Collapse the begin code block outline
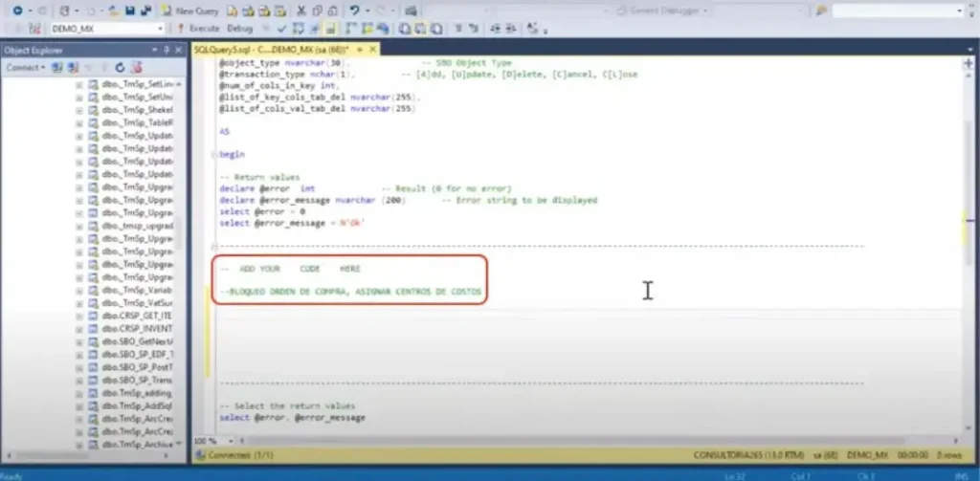The image size is (980, 481). pyautogui.click(x=214, y=154)
